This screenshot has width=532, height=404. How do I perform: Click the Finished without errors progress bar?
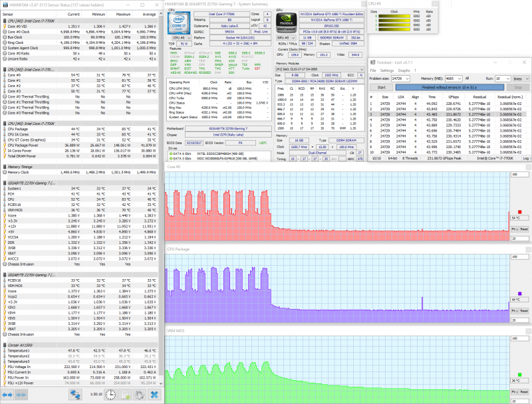pyautogui.click(x=450, y=88)
